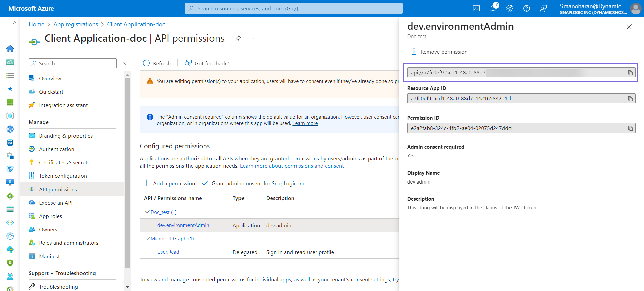The image size is (644, 291).
Task: Open Cloud Shell icon in top bar
Action: [x=476, y=8]
